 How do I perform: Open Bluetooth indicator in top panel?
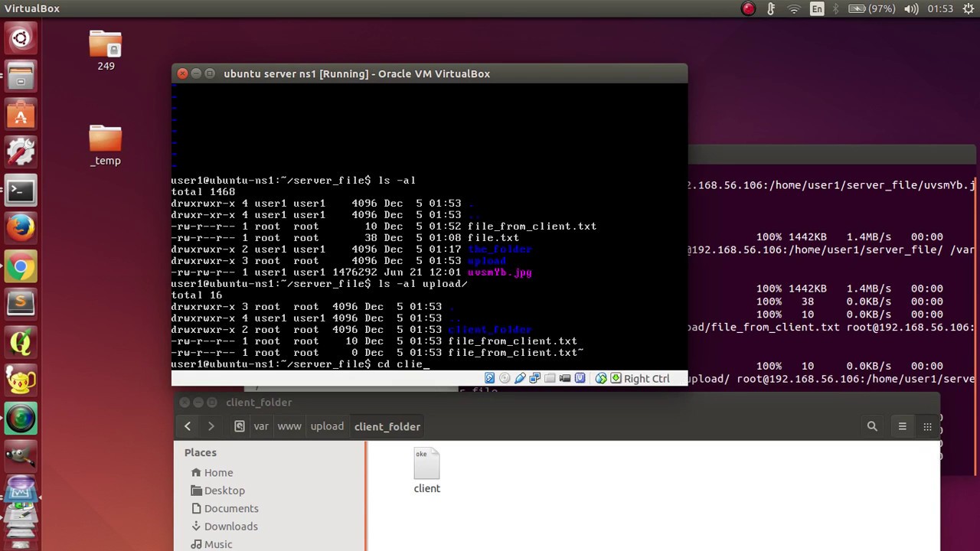[x=836, y=9]
